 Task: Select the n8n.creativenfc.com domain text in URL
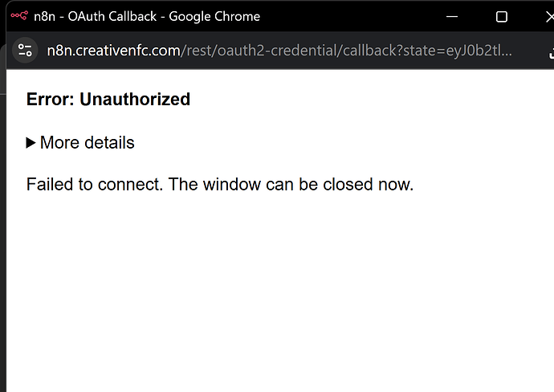pos(113,51)
